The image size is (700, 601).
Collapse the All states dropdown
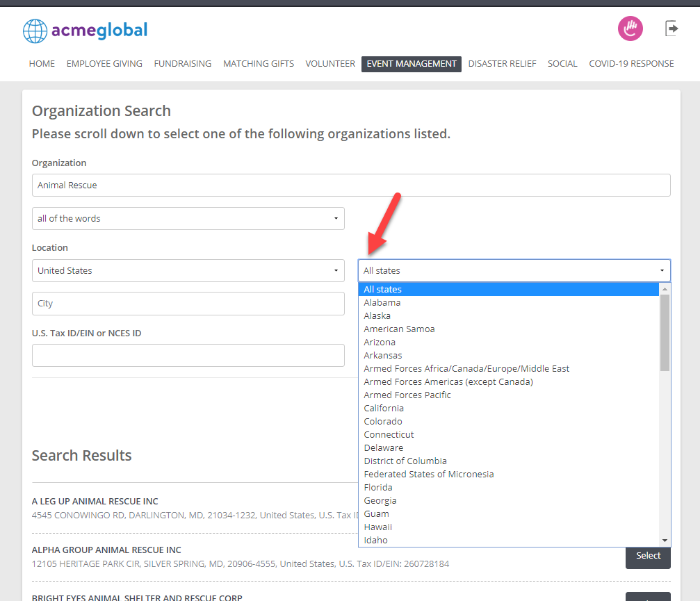pyautogui.click(x=514, y=270)
